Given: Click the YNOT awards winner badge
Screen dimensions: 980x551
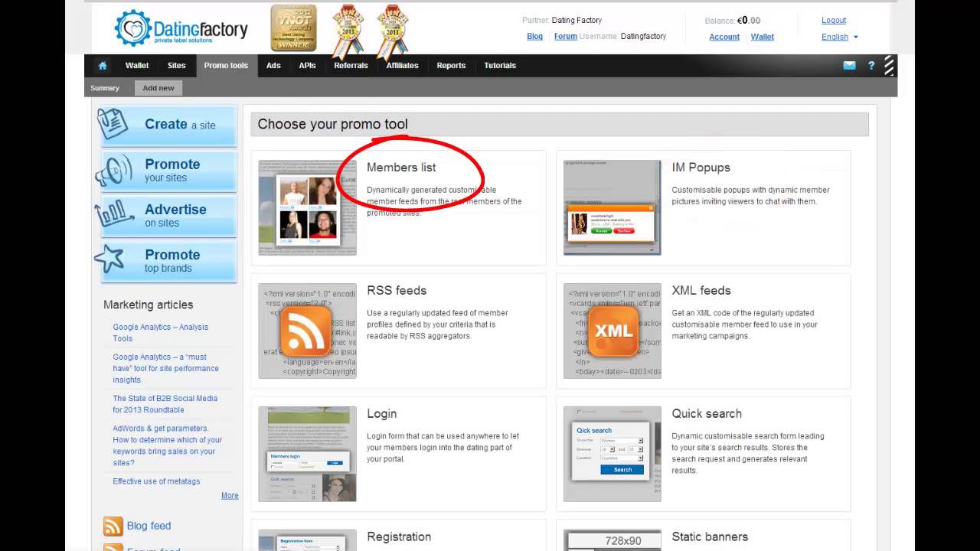Looking at the screenshot, I should (293, 28).
